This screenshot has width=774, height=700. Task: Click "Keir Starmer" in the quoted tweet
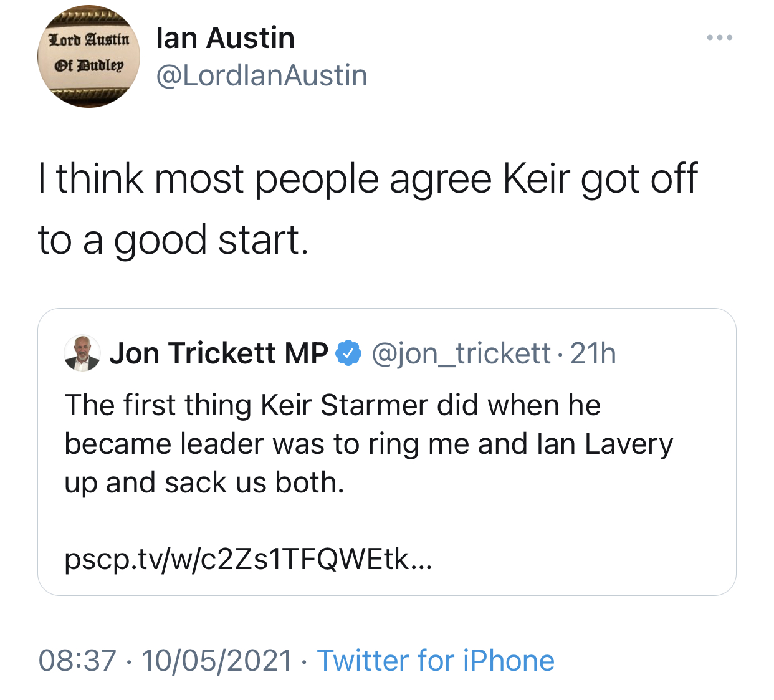(x=345, y=405)
